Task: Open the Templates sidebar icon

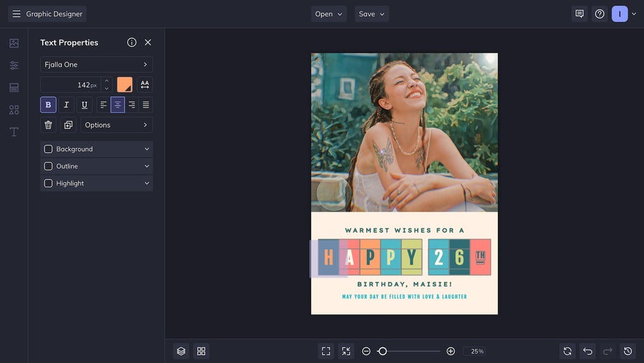Action: point(14,87)
